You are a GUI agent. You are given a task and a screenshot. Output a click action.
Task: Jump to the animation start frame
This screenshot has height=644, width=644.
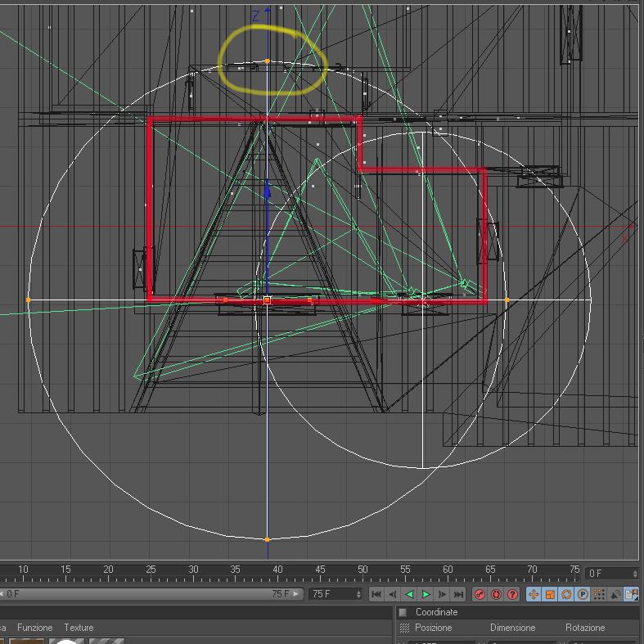pyautogui.click(x=376, y=594)
